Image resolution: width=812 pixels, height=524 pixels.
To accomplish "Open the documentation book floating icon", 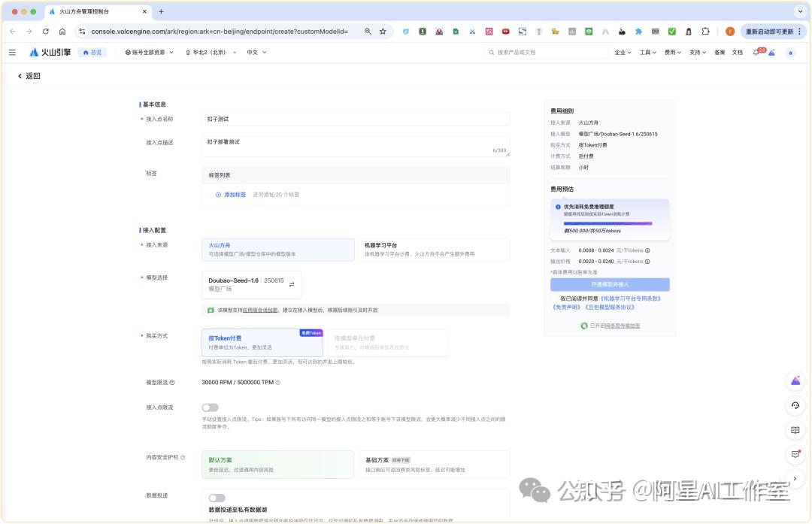I will [795, 430].
